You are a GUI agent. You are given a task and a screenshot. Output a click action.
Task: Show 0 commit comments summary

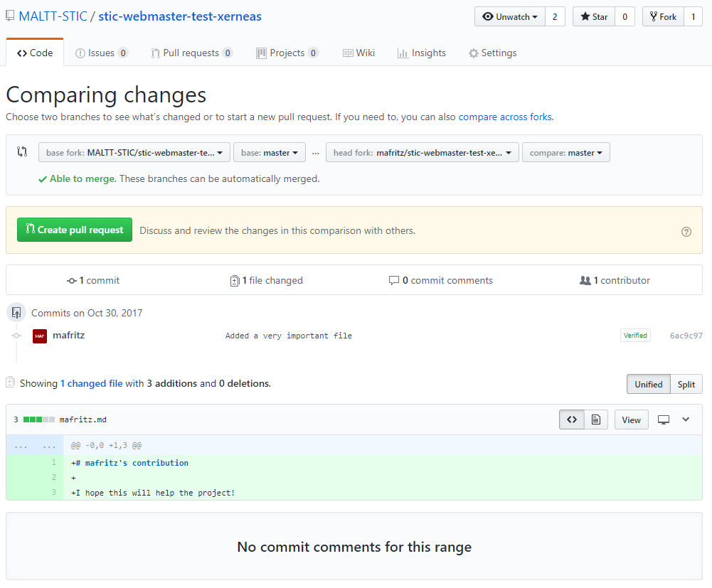(440, 280)
